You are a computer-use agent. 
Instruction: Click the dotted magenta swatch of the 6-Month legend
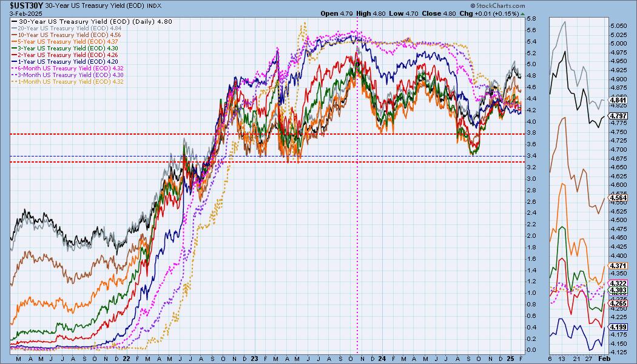[15, 68]
